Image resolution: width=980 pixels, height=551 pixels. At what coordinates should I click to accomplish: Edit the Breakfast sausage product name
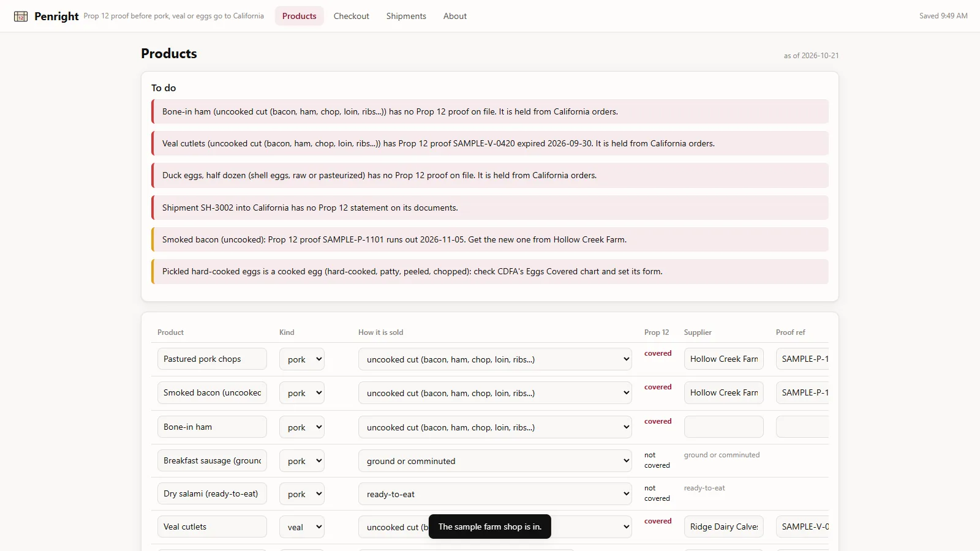212,460
